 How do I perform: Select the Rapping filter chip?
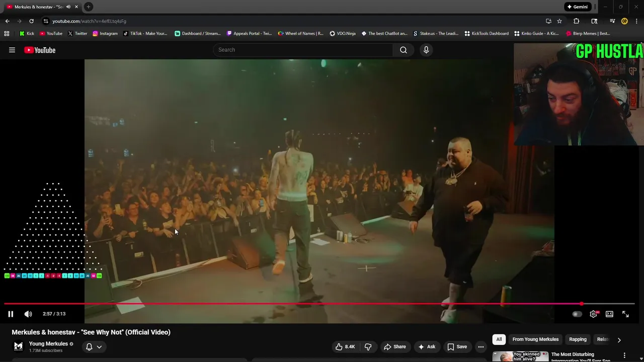578,339
